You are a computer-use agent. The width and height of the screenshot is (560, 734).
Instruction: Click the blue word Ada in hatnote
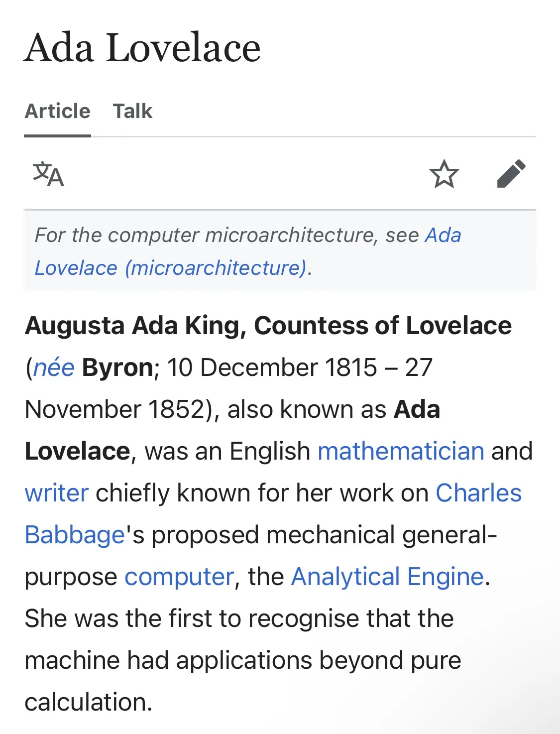(x=443, y=235)
